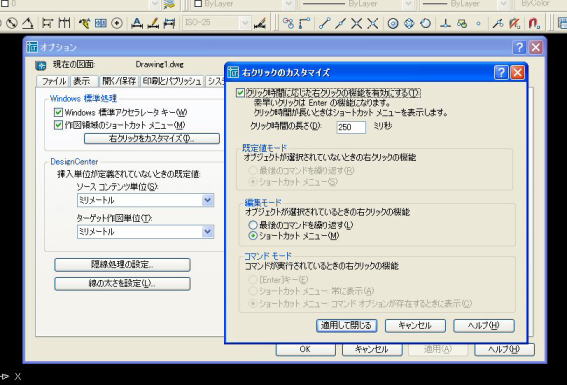Screen dimensions: 567x385
Task: Select the Angular dimension tool
Action: tap(28, 23)
